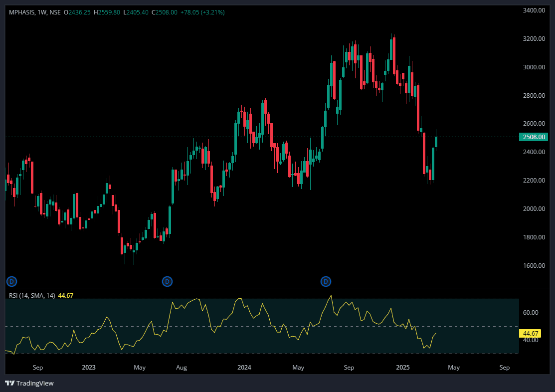The width and height of the screenshot is (555, 392).
Task: Click the 2024 label on time axis
Action: (x=244, y=367)
